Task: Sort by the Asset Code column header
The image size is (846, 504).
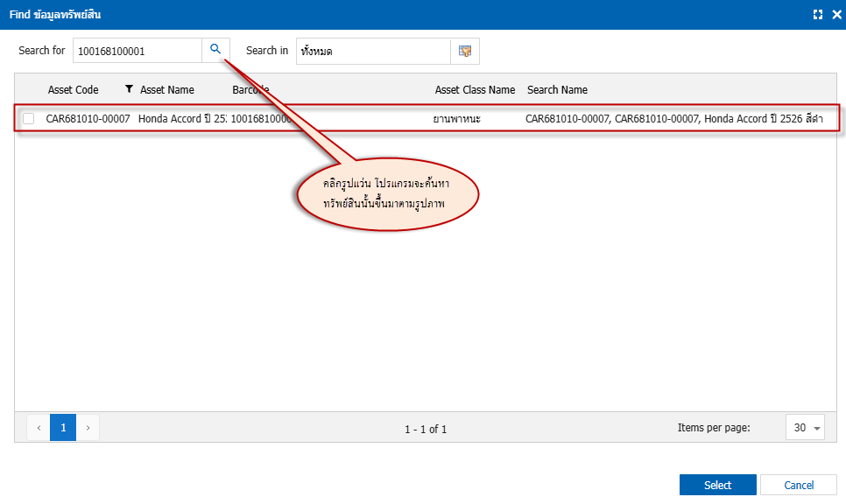Action: [x=73, y=90]
